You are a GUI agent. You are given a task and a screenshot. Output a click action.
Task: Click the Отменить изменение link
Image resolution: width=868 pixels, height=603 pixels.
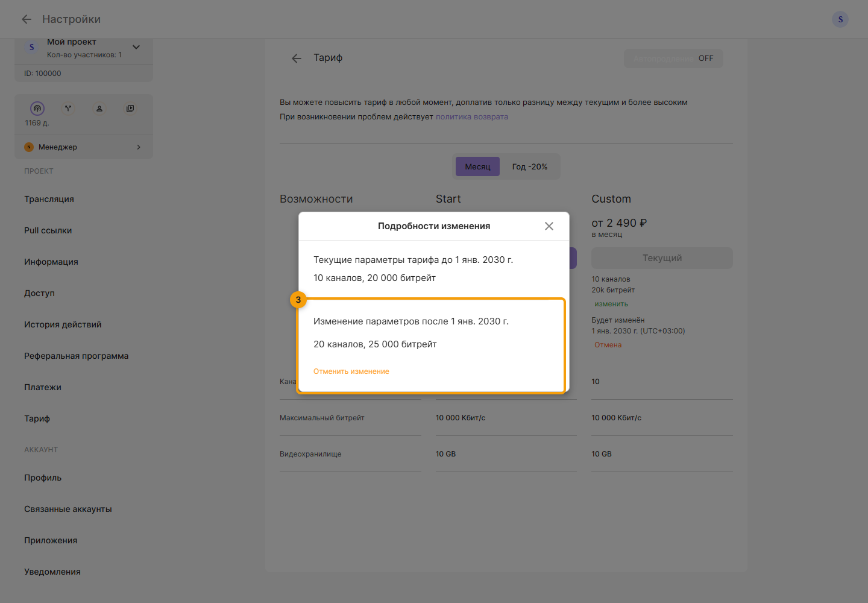point(351,371)
